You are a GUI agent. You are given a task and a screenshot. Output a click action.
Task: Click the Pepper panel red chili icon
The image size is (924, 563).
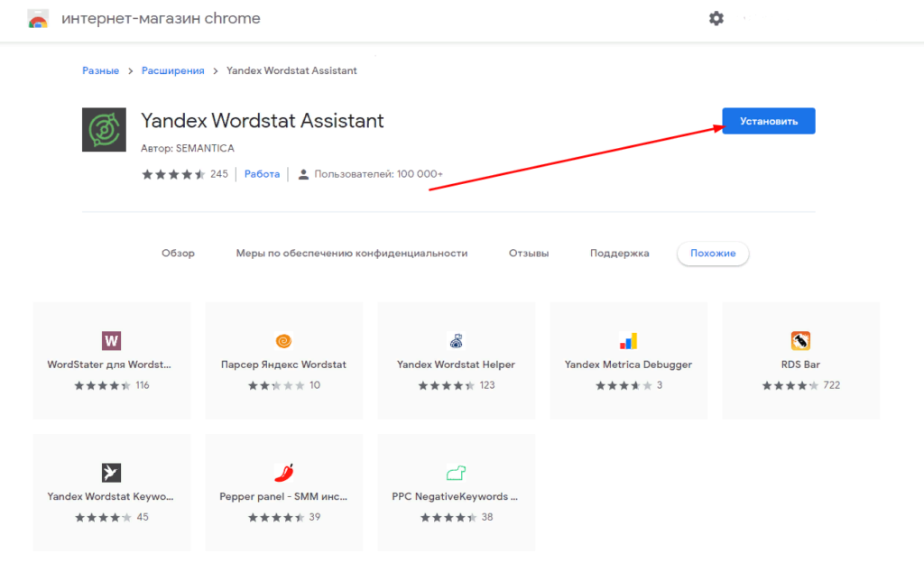click(284, 472)
